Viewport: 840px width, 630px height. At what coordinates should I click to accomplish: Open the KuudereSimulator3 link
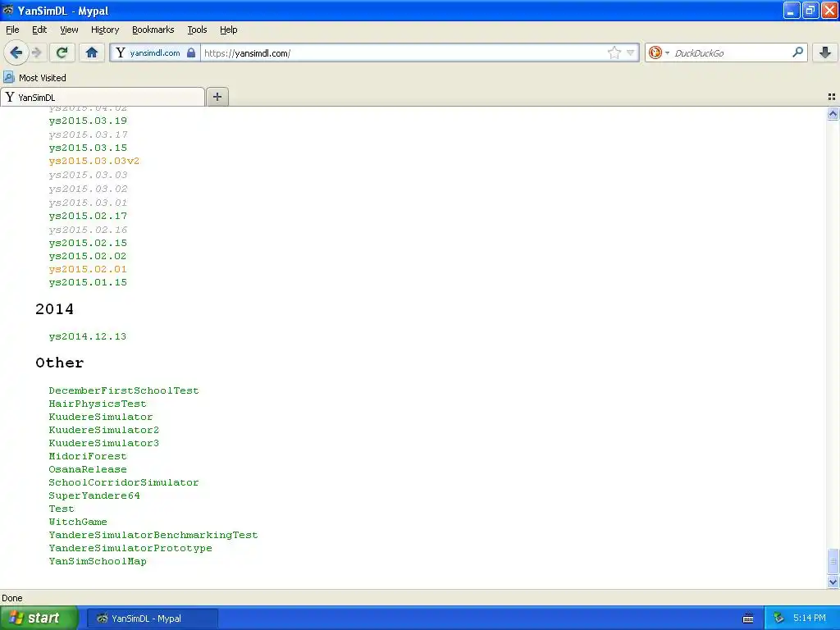[x=104, y=443]
